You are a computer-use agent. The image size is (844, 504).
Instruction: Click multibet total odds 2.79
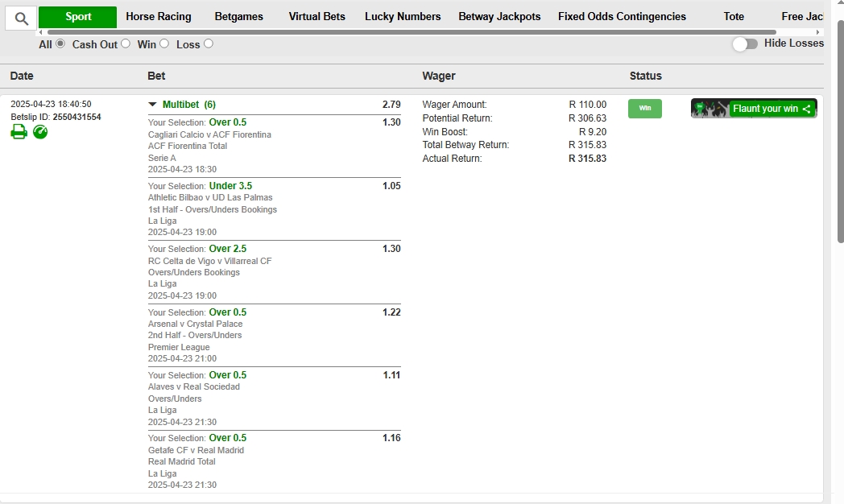pos(391,105)
